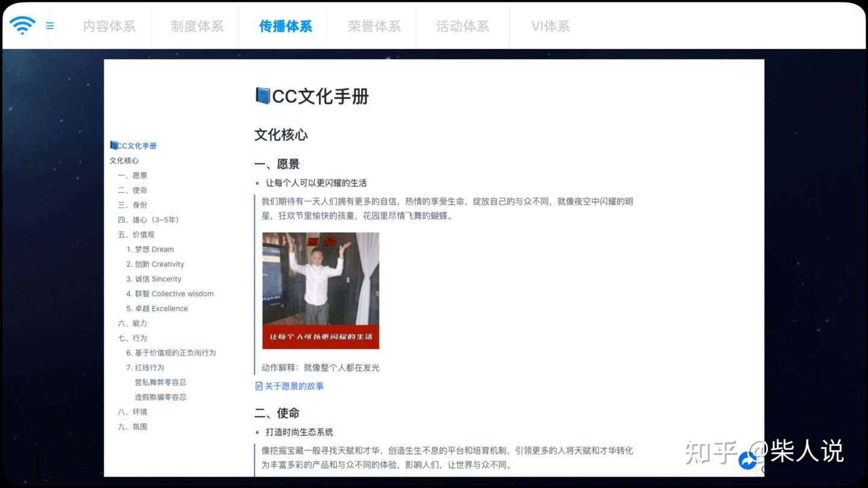Click the book icon before the CC文化手册 title
868x488 pixels.
(263, 96)
